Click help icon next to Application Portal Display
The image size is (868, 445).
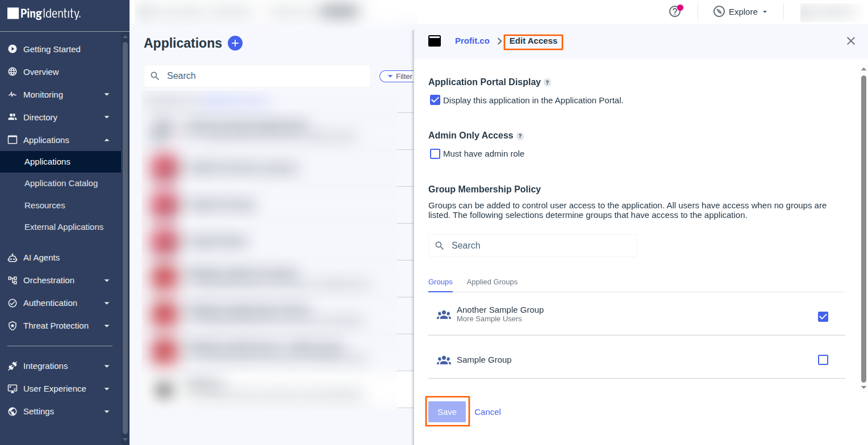click(x=547, y=82)
